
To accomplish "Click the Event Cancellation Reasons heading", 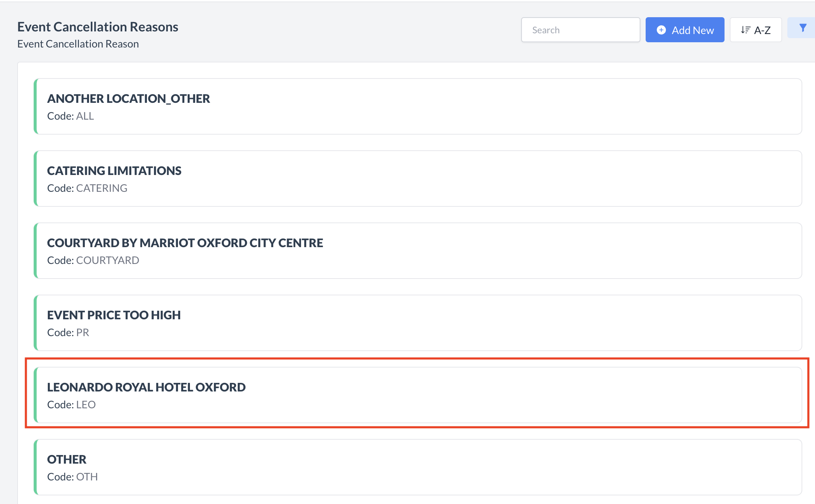I will pyautogui.click(x=98, y=27).
